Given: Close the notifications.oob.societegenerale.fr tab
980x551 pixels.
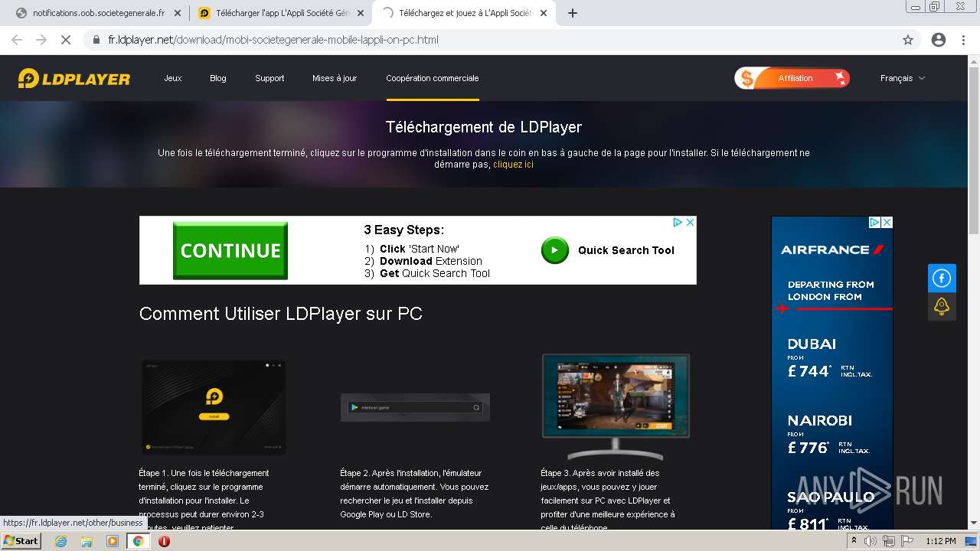Looking at the screenshot, I should point(178,13).
